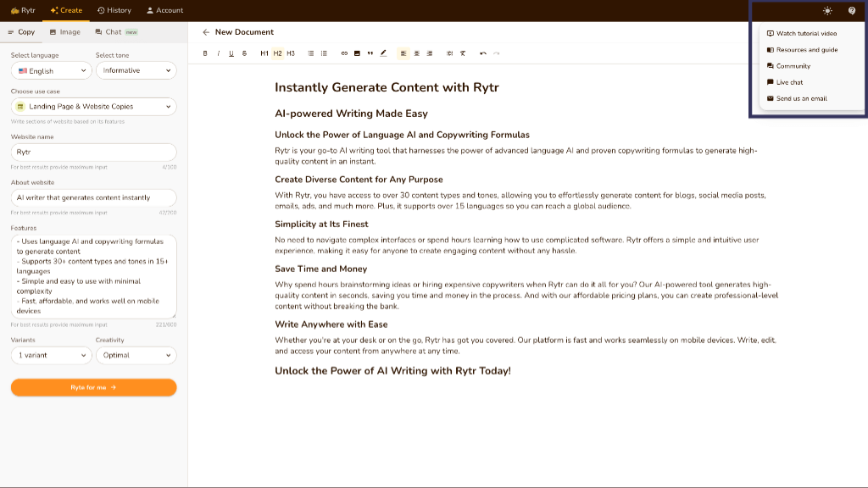Open the History tab

tap(114, 10)
